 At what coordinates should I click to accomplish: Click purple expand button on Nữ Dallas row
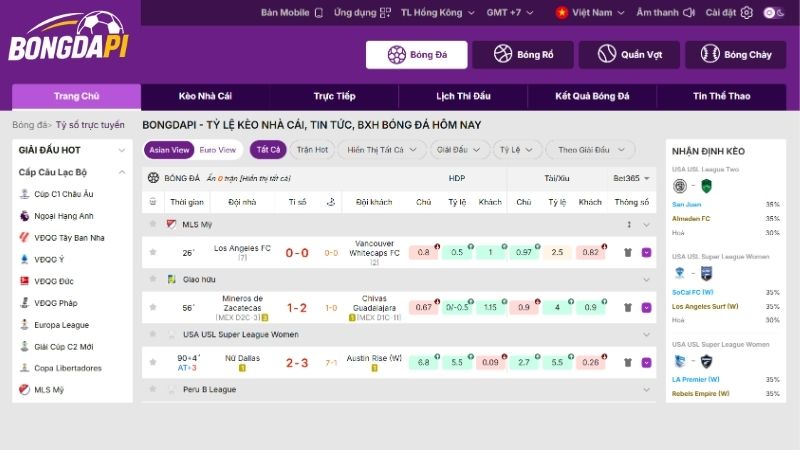[x=646, y=363]
